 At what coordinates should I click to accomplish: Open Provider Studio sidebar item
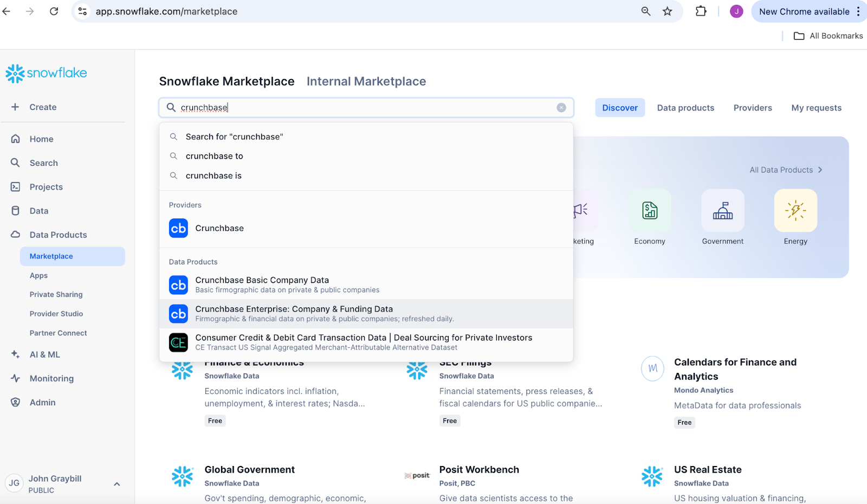coord(56,314)
